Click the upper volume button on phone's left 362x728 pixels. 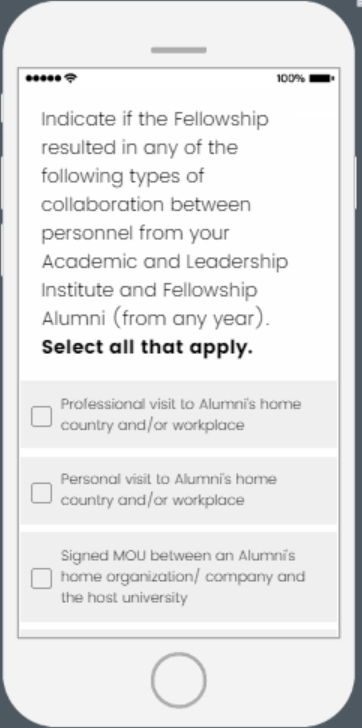click(x=1, y=183)
